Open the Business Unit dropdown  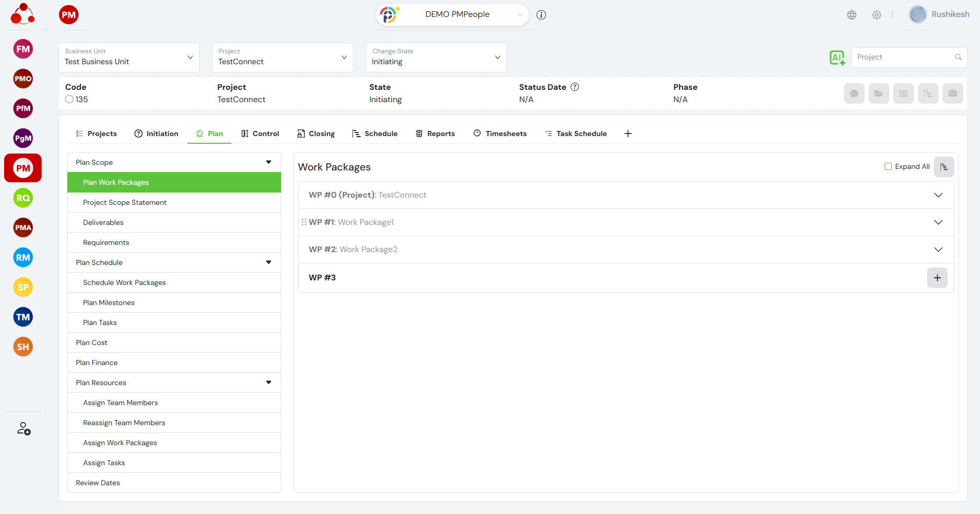click(x=129, y=58)
